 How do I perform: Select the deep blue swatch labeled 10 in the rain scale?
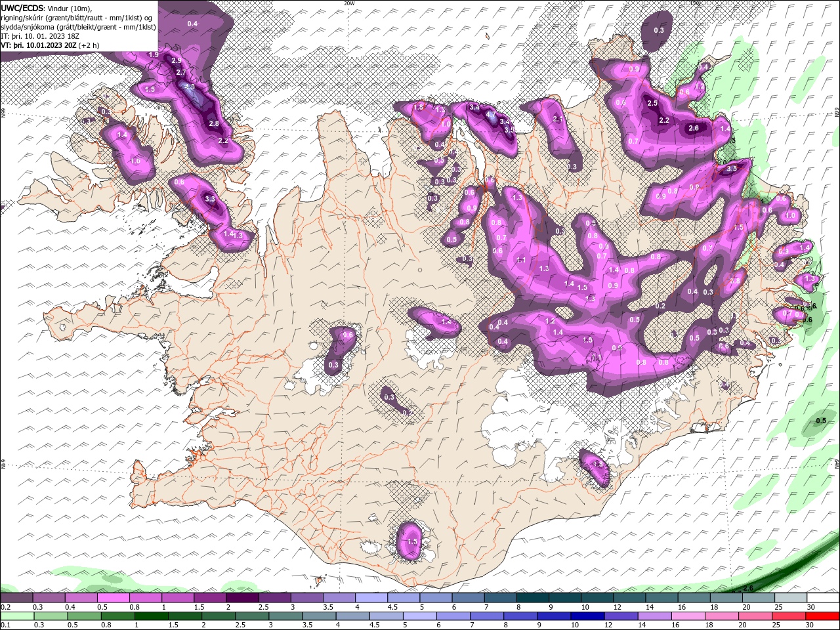coord(587,616)
